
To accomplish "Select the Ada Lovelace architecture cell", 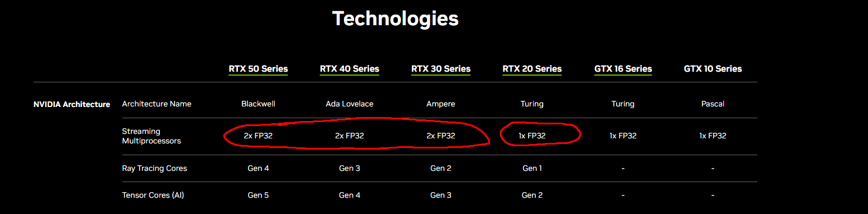I will click(350, 104).
